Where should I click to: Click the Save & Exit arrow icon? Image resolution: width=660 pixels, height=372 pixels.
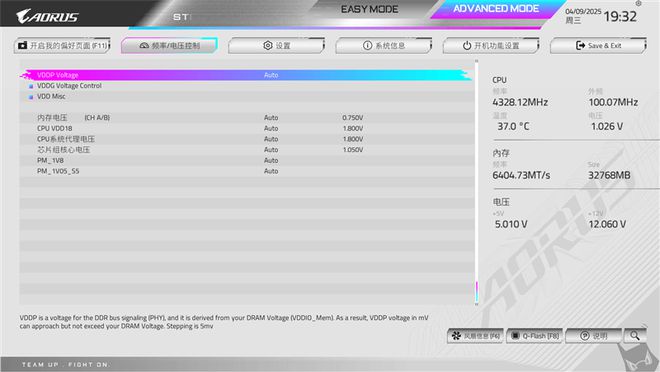pos(580,45)
